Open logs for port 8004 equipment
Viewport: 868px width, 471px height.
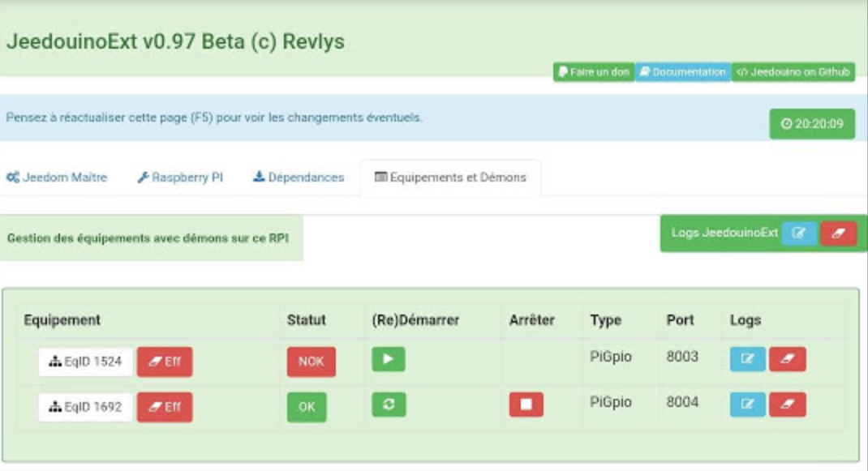747,405
